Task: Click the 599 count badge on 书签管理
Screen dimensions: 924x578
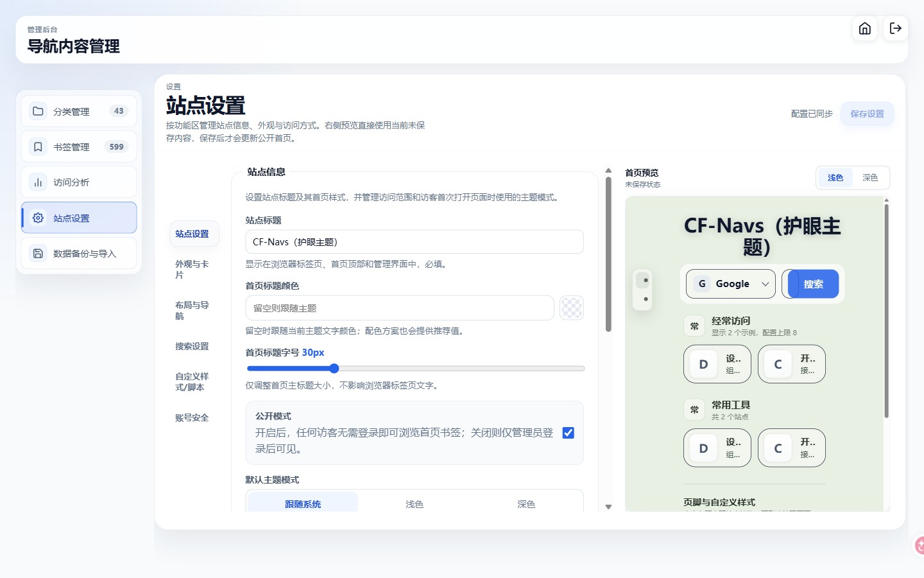Action: pyautogui.click(x=117, y=147)
